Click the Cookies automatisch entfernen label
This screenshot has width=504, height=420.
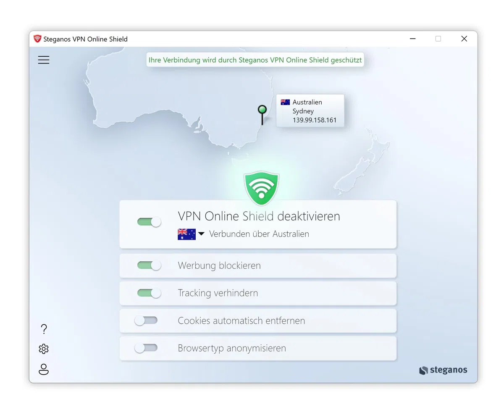[241, 320]
